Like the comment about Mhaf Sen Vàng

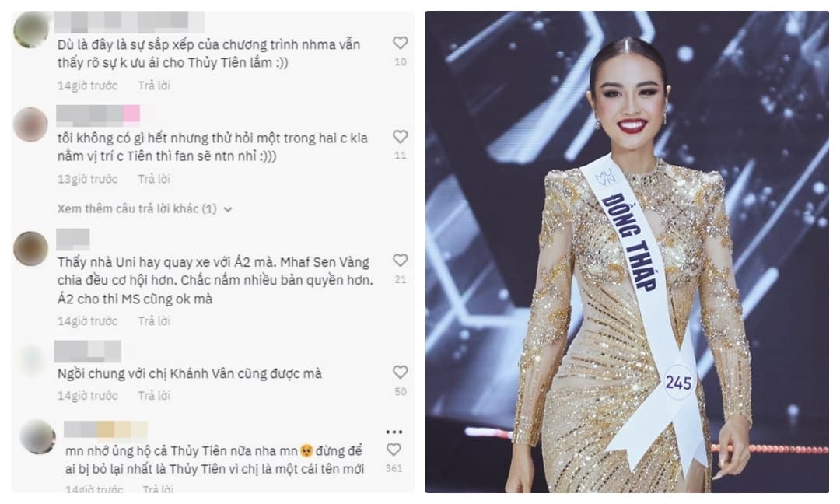pyautogui.click(x=401, y=261)
